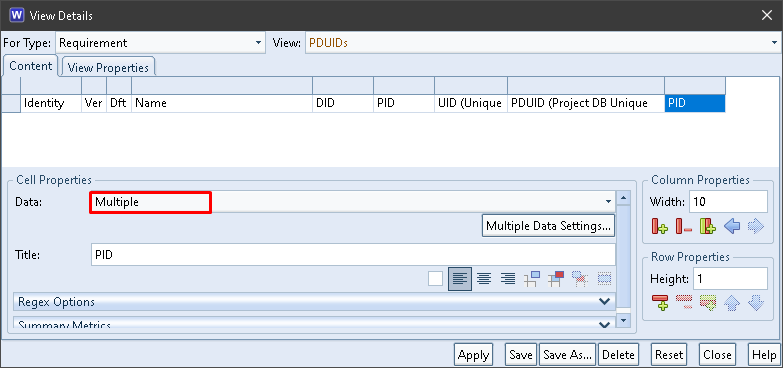Image resolution: width=783 pixels, height=368 pixels.
Task: Click the Help button
Action: click(764, 355)
